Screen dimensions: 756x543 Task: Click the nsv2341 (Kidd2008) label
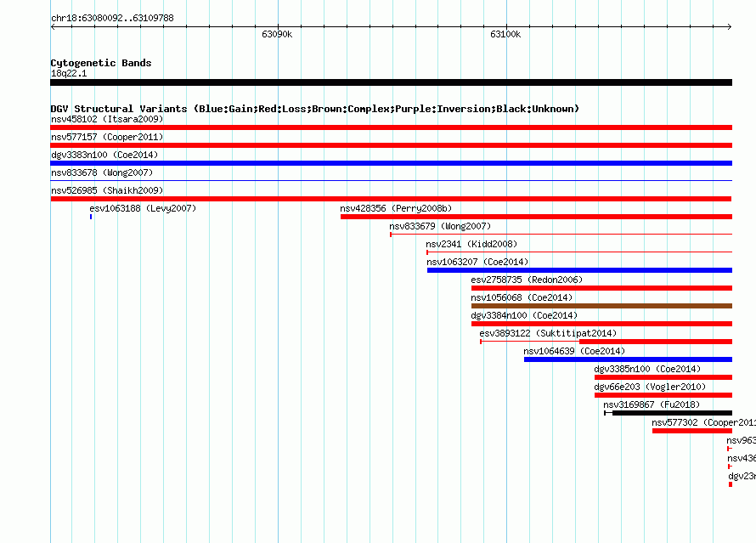(471, 244)
